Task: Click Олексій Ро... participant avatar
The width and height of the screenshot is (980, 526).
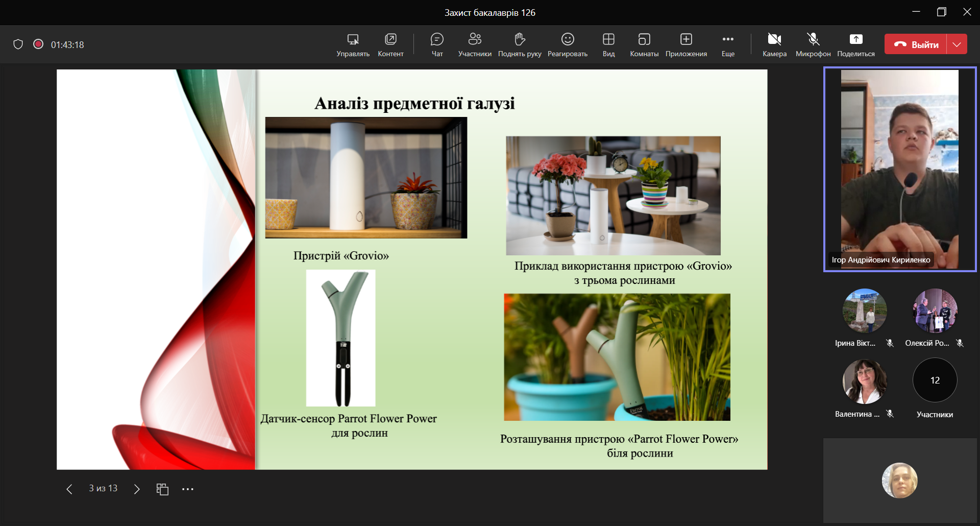Action: click(x=935, y=311)
